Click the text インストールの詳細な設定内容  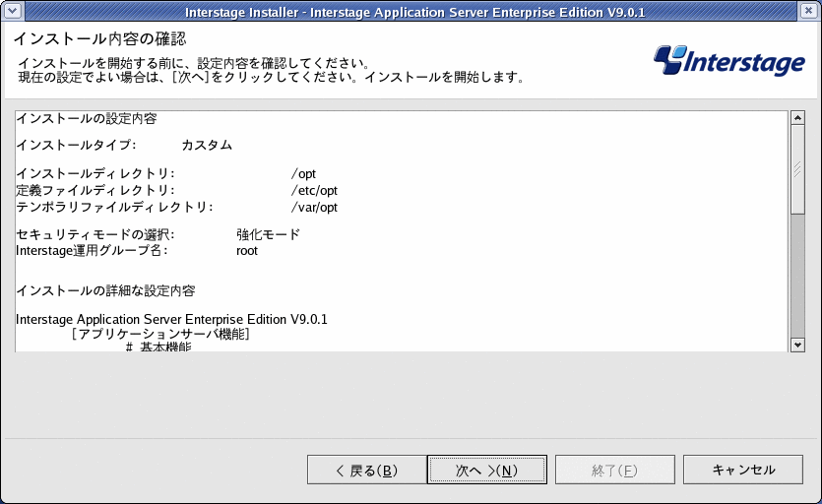(106, 290)
